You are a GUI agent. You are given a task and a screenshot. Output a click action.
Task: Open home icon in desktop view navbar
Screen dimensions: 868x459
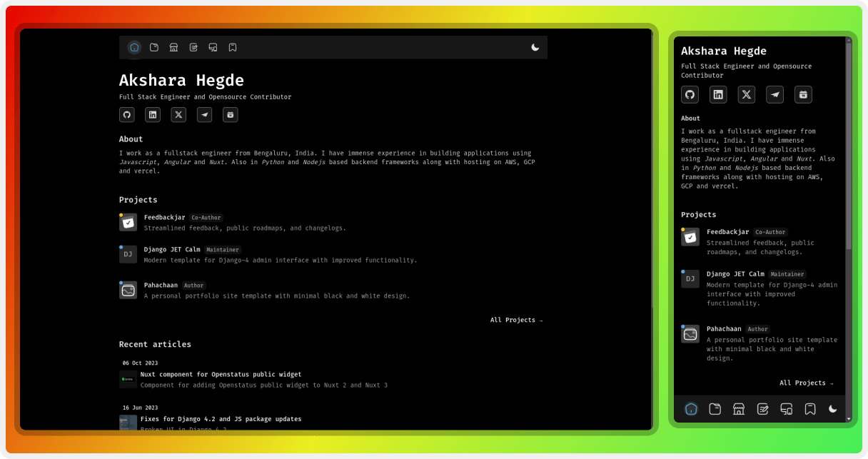click(134, 47)
